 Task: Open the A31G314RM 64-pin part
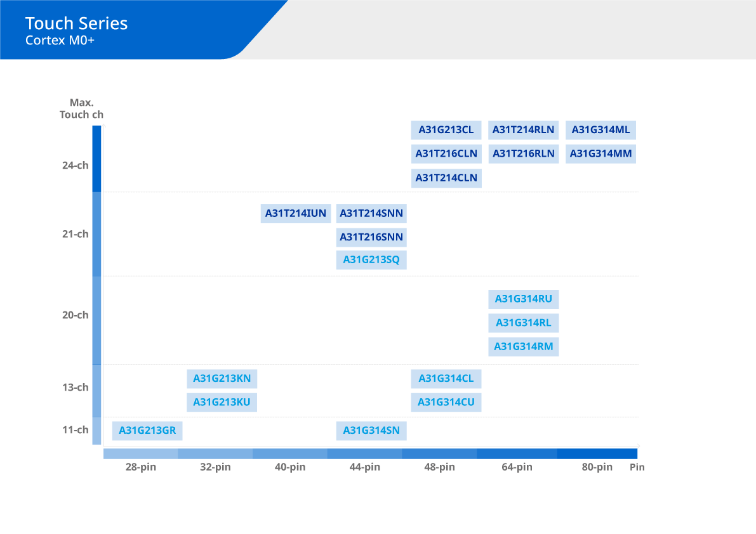[523, 346]
